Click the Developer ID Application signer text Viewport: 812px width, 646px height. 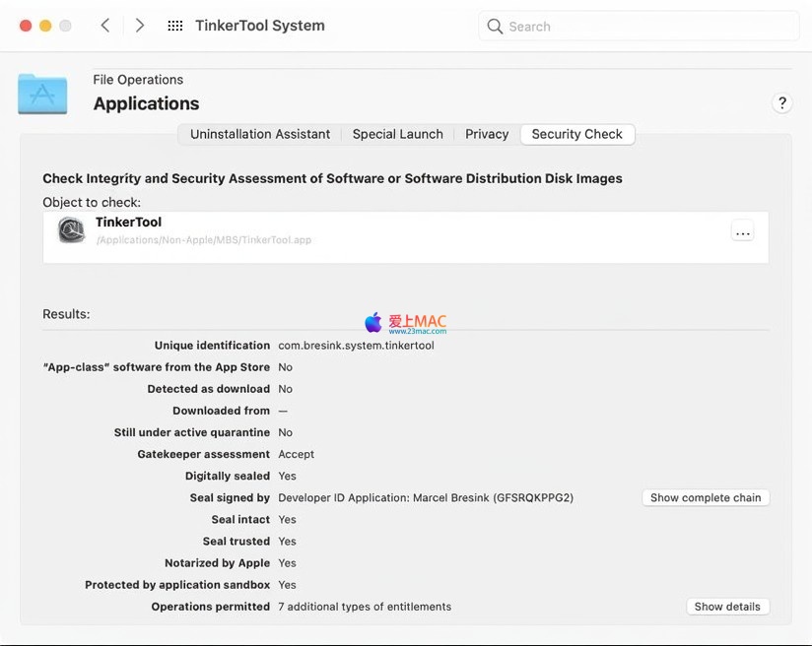(x=426, y=498)
